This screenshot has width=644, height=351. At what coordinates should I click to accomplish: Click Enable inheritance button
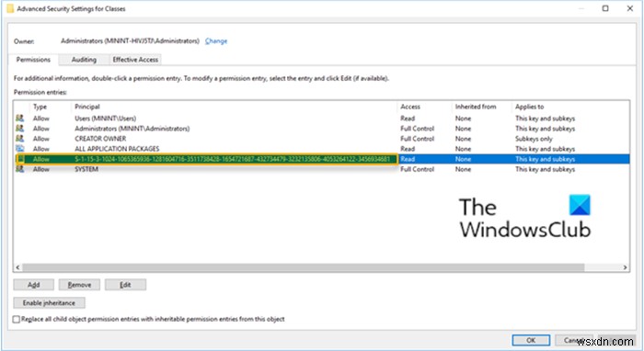(x=50, y=303)
